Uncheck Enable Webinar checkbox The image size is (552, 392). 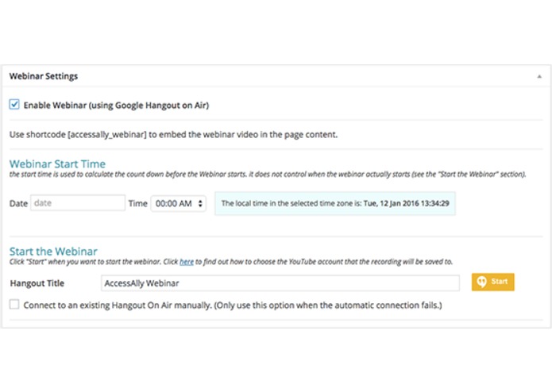14,105
